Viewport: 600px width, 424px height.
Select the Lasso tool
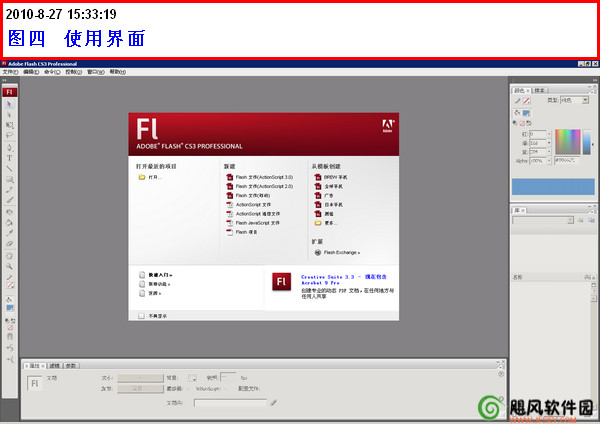[9, 135]
